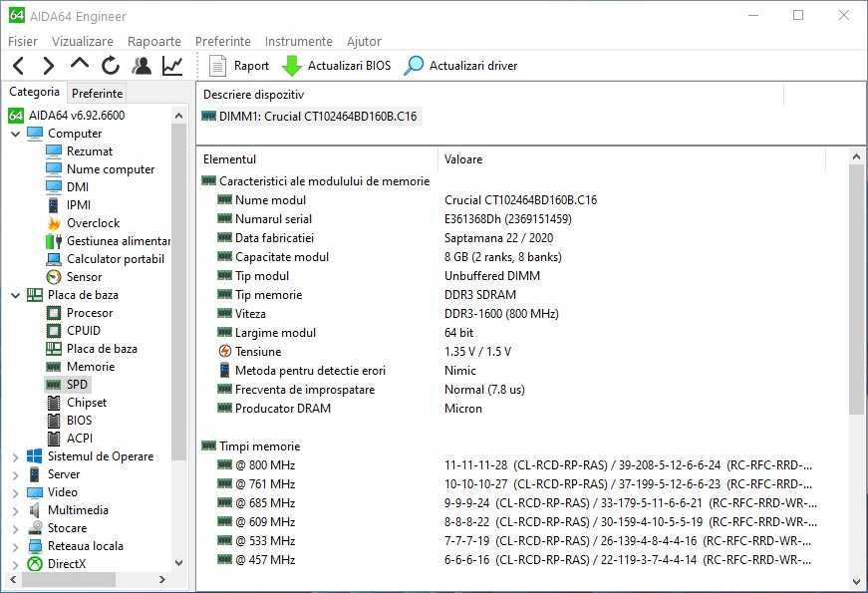Click Actualizari BIOS with the green arrow
Image resolution: width=868 pixels, height=593 pixels.
point(336,66)
